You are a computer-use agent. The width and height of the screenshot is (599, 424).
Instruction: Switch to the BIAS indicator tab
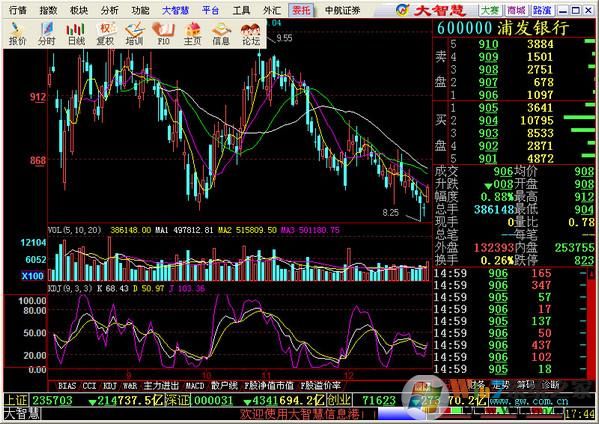click(x=67, y=386)
